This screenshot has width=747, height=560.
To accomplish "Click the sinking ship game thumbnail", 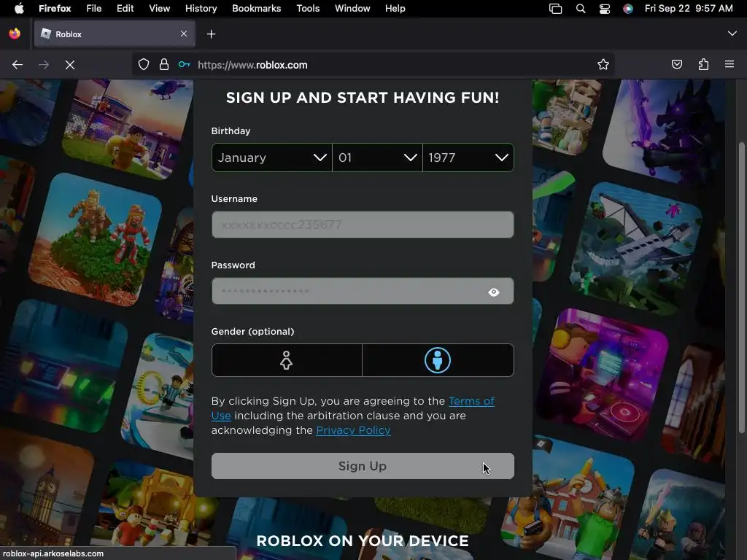I will [638, 248].
